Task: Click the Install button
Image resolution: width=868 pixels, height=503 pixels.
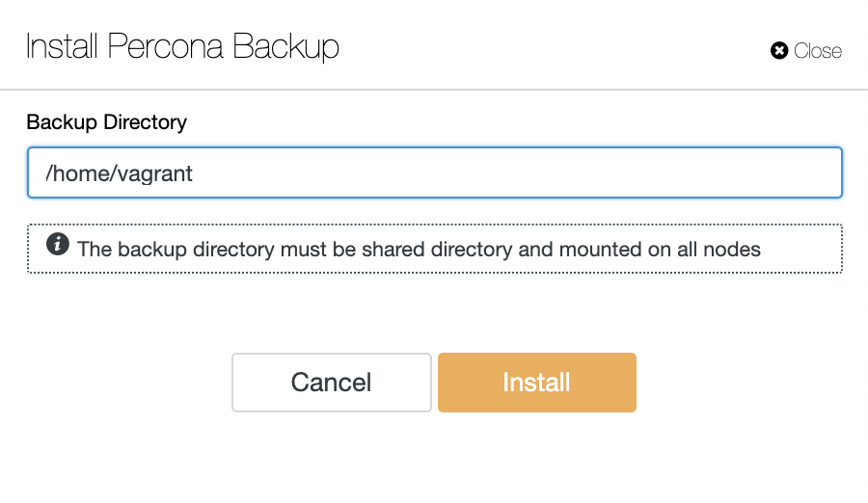Action: [536, 383]
